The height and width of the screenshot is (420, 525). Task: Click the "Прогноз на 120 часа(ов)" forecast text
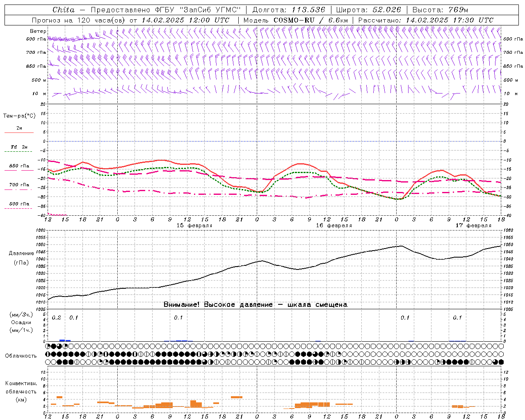point(79,20)
